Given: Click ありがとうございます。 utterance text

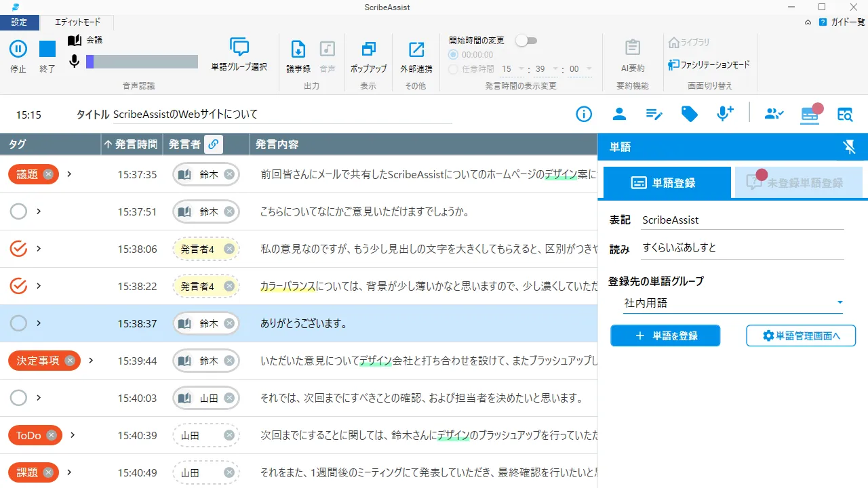Looking at the screenshot, I should [304, 323].
